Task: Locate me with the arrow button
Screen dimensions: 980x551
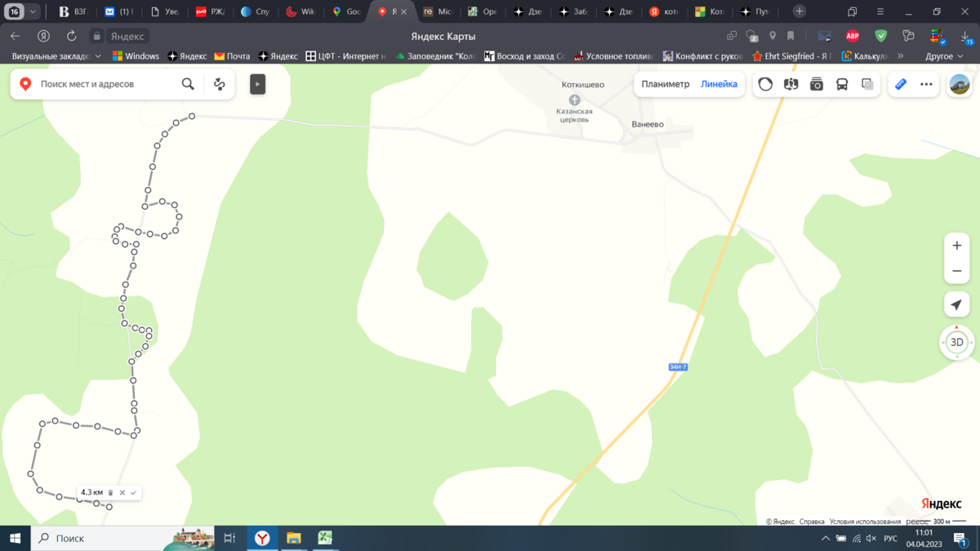Action: coord(956,305)
